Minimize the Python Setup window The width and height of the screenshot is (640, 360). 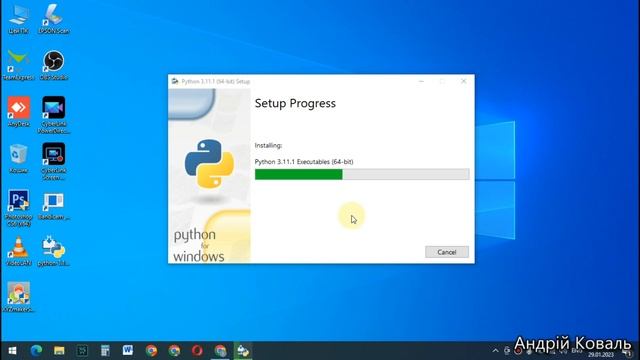(421, 81)
